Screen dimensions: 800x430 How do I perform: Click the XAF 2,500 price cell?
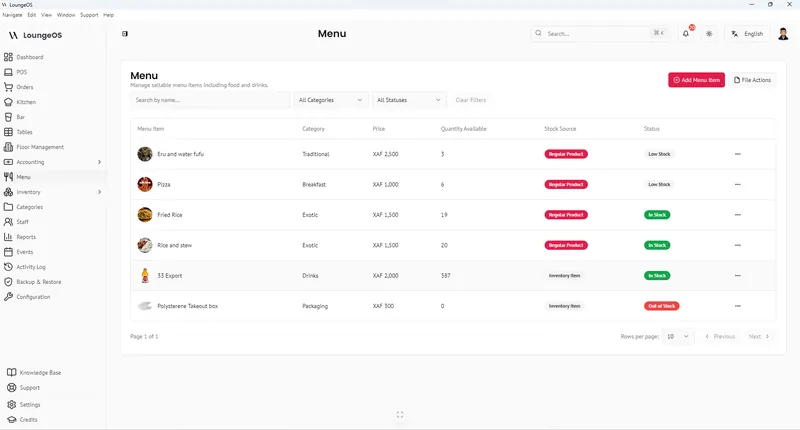coord(385,154)
